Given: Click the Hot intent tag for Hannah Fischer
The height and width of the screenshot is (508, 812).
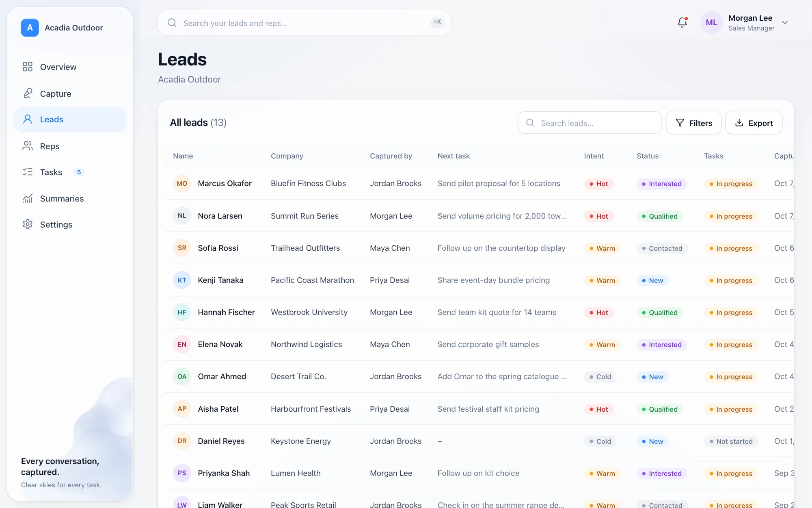Looking at the screenshot, I should tap(598, 313).
